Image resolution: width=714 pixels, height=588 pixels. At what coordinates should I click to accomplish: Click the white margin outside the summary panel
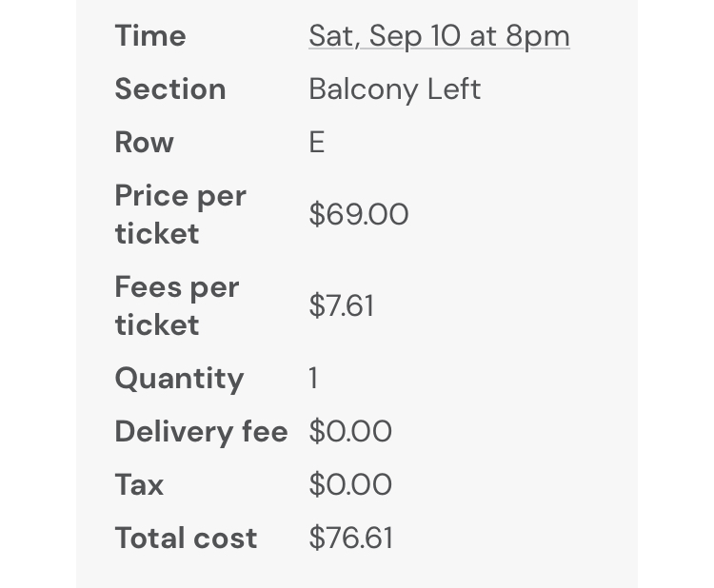tap(676, 285)
